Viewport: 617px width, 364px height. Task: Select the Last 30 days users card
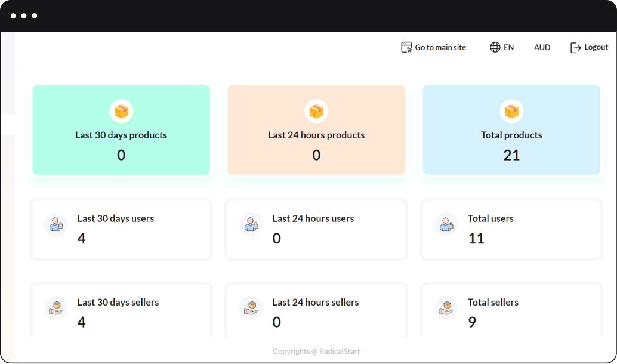click(x=121, y=229)
